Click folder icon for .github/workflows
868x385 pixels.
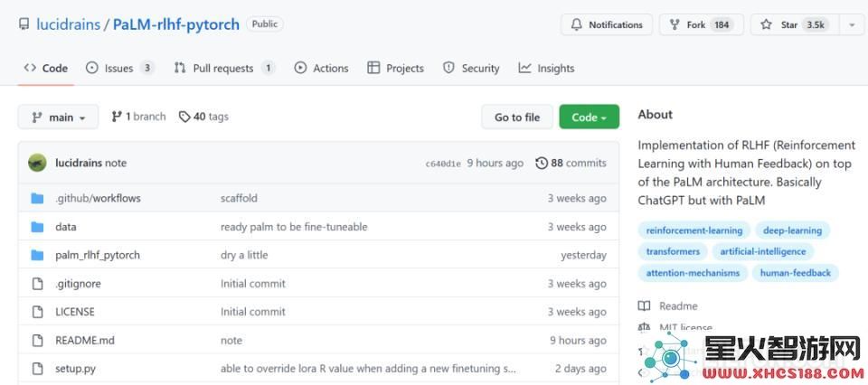(37, 198)
